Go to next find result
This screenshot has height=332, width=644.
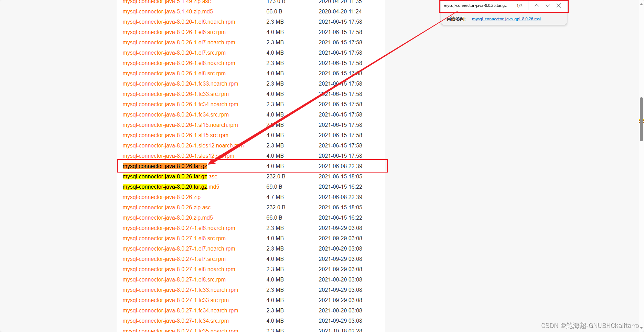547,5
